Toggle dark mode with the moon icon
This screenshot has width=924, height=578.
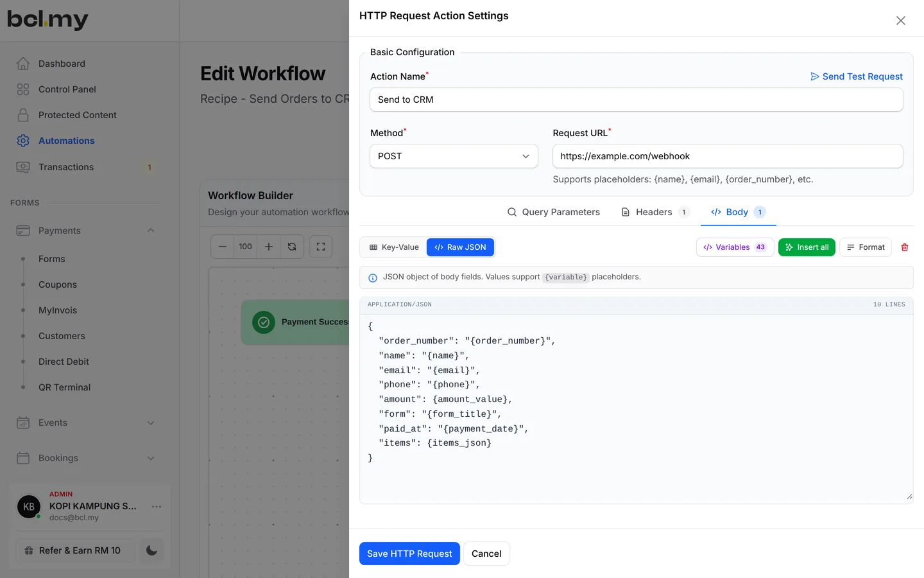click(152, 550)
